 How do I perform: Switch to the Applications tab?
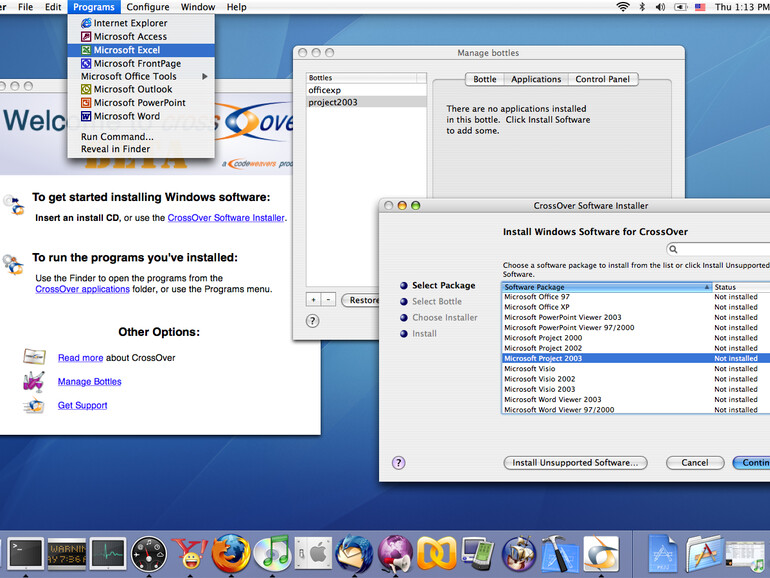[536, 79]
